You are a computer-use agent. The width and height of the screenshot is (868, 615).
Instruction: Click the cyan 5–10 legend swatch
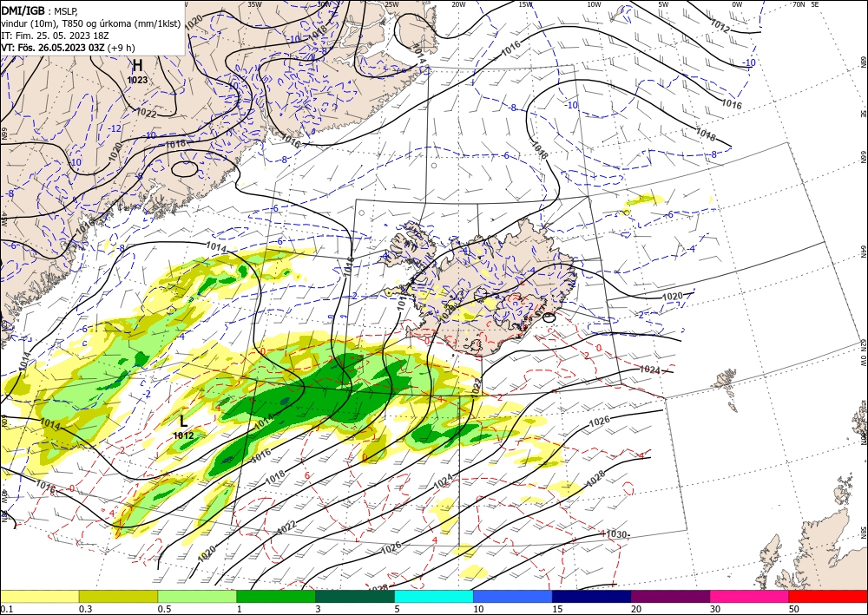434,596
